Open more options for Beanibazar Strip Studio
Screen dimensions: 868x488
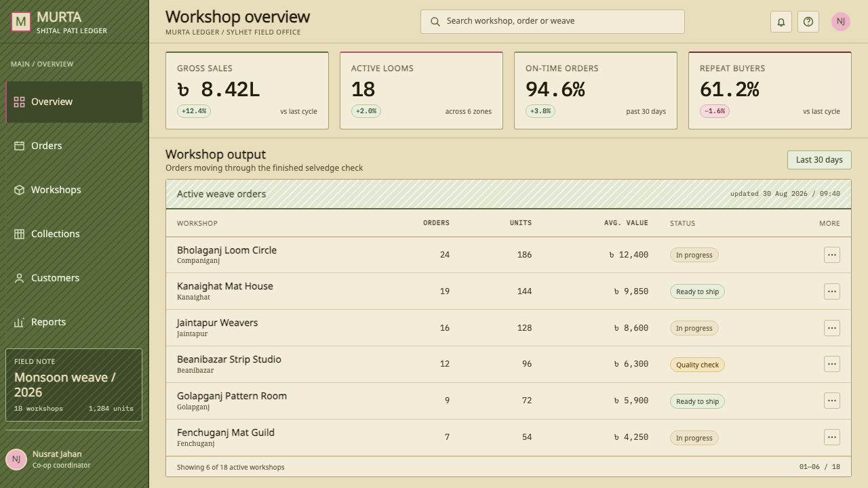click(832, 364)
